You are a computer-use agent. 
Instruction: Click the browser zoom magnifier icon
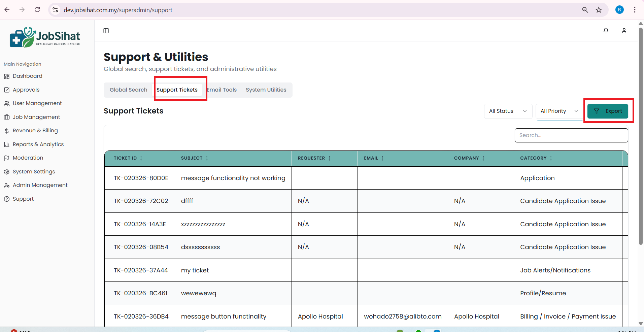tap(585, 10)
